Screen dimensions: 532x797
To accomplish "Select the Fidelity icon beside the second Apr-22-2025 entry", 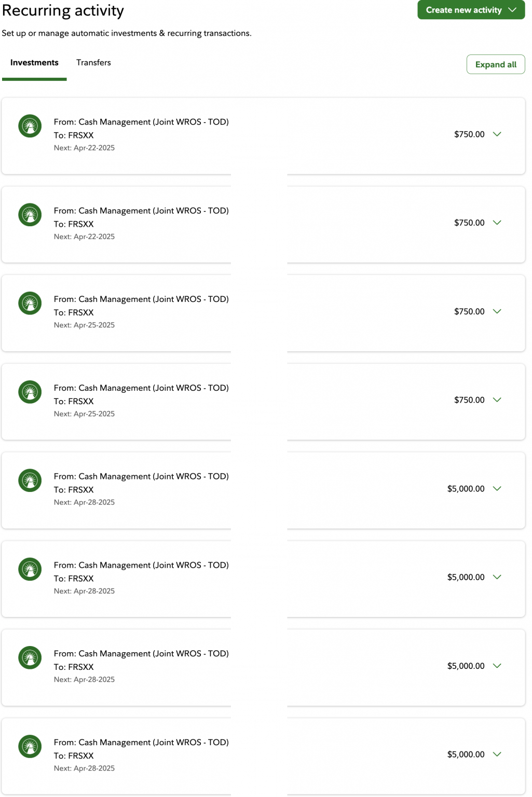I will coord(30,214).
